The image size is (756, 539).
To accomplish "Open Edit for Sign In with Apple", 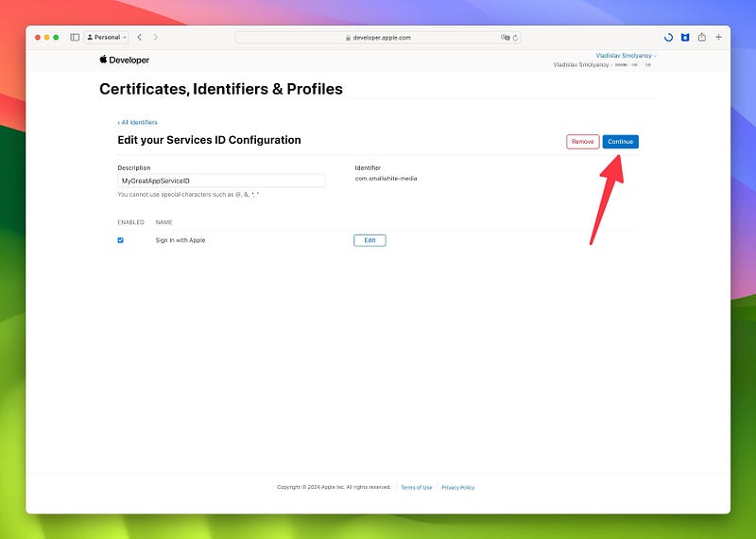I will (369, 240).
